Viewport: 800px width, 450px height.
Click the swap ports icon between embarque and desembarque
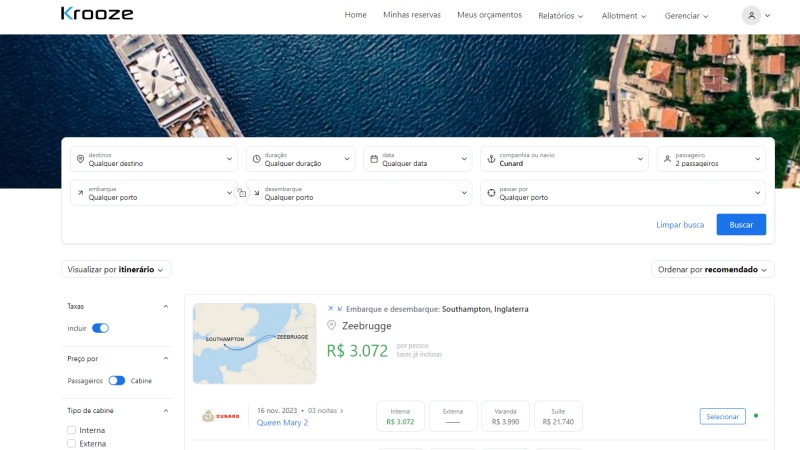pyautogui.click(x=241, y=193)
